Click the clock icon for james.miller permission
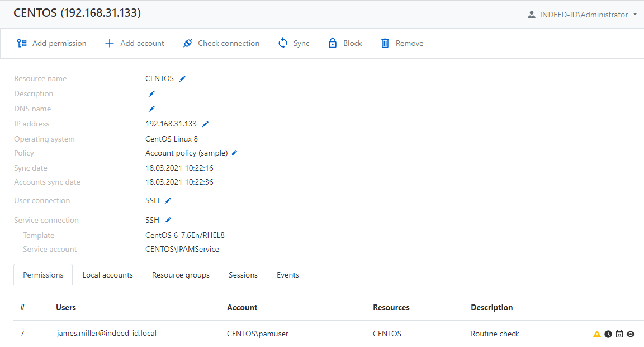 point(608,334)
